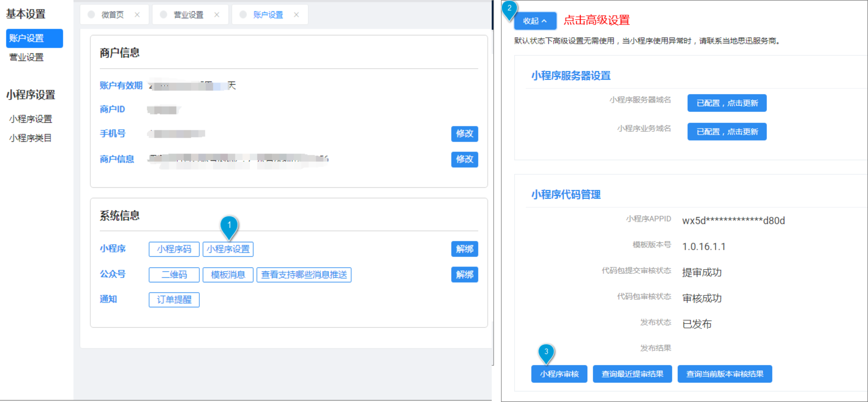868x402 pixels.
Task: Open 小程序设置 sidebar item
Action: tap(31, 119)
